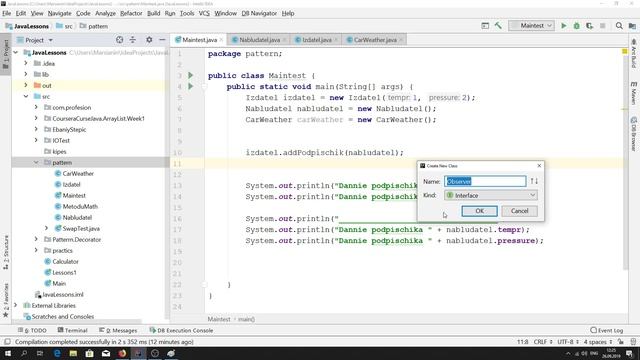640x360 pixels.
Task: Open Search Everywhere magnifier icon
Action: click(619, 26)
